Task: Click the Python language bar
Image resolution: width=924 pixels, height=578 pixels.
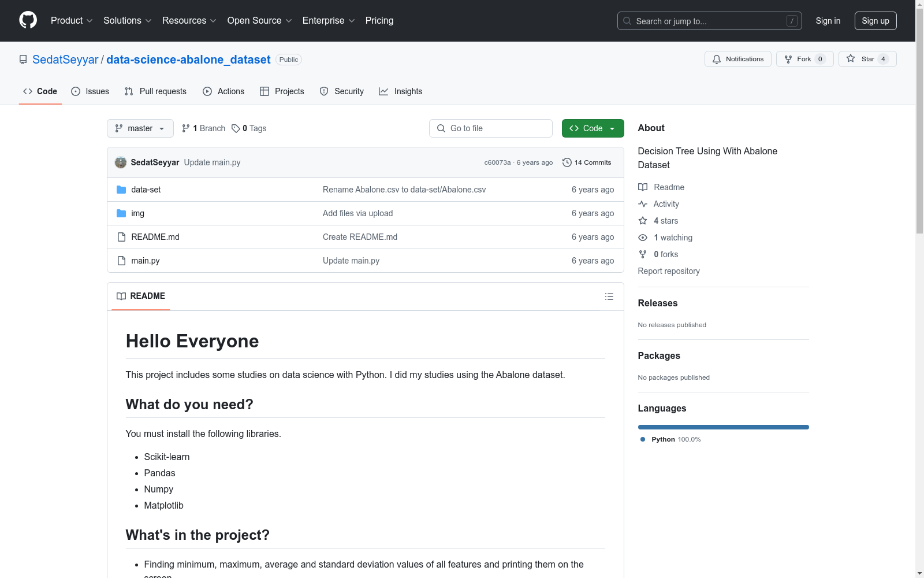Action: [x=724, y=427]
